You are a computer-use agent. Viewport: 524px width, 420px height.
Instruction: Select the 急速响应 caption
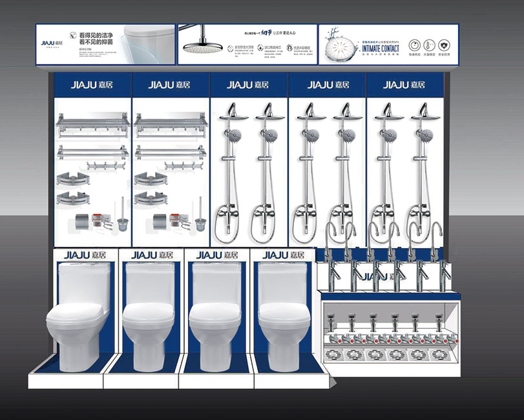[414, 54]
